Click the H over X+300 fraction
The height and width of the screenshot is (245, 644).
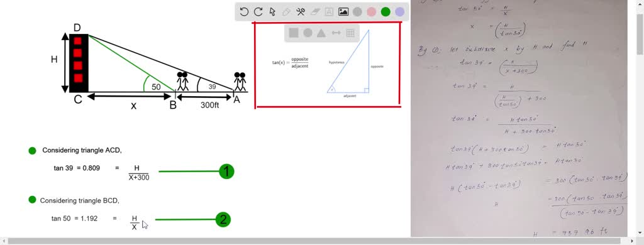(x=138, y=173)
